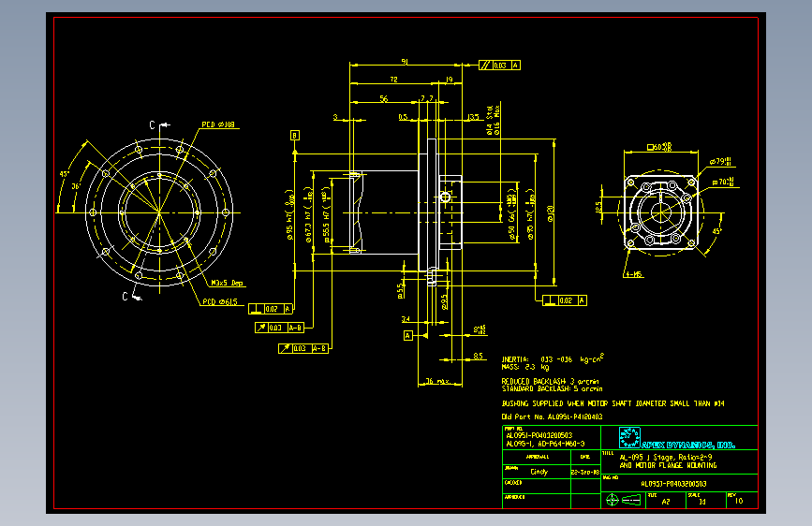Click the dimension value 72
Viewport: 812px width, 526px height.
pos(394,80)
